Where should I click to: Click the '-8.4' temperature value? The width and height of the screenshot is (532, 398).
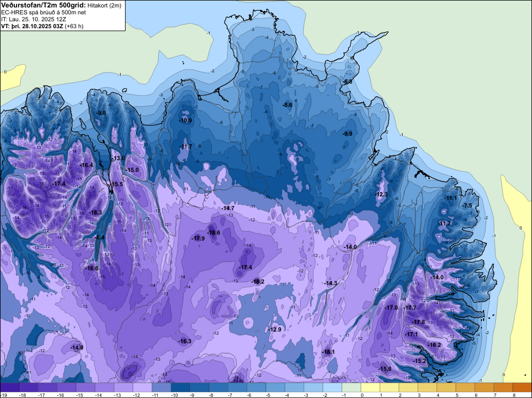point(100,237)
